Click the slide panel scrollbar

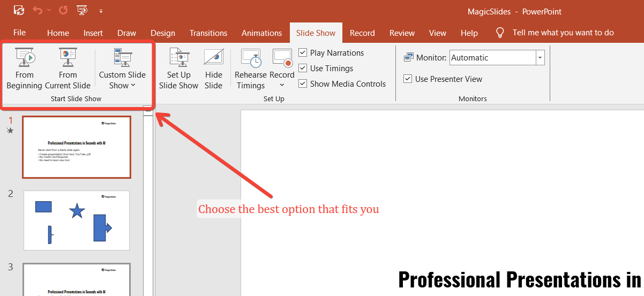coord(148,203)
